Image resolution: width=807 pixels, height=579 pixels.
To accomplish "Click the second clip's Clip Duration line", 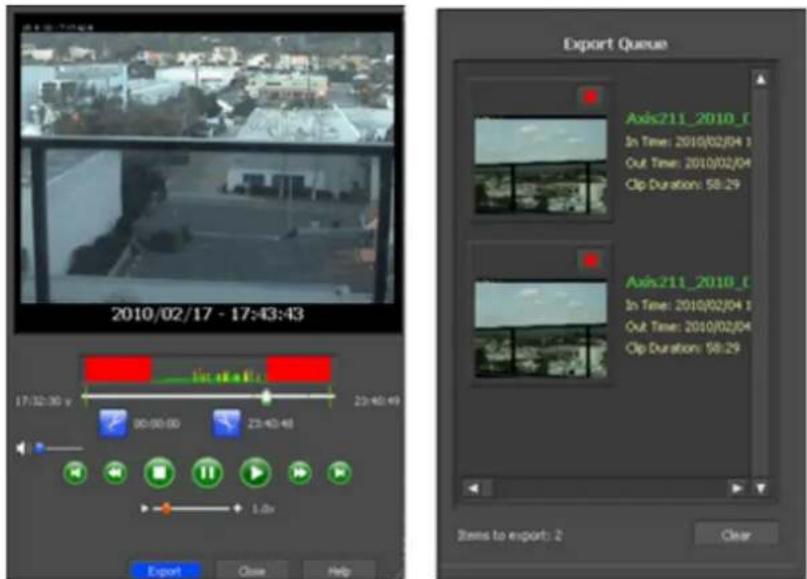I will [x=682, y=348].
